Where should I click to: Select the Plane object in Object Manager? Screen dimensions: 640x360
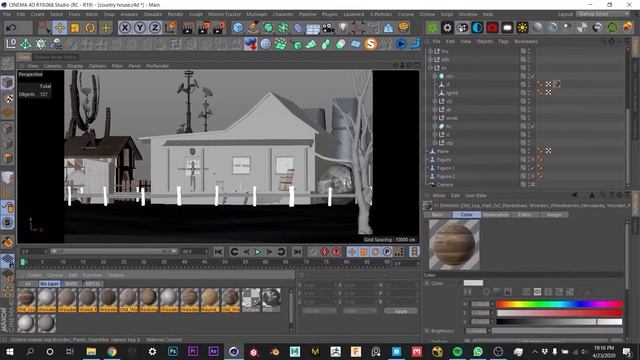coord(443,151)
